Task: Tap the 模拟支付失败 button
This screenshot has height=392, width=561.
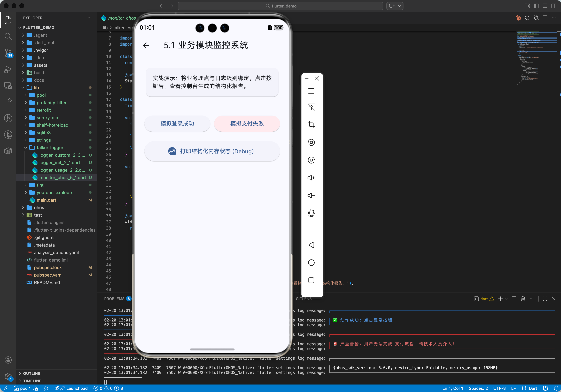Action: (x=247, y=124)
